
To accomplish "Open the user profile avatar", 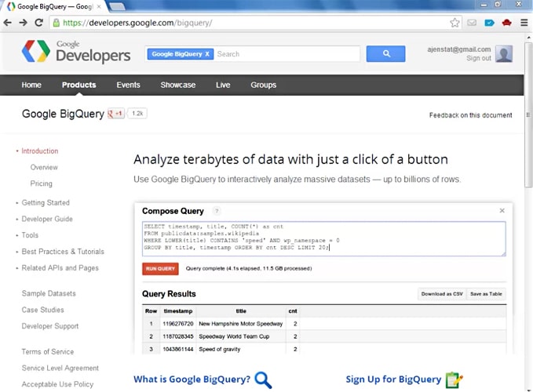I will [504, 53].
